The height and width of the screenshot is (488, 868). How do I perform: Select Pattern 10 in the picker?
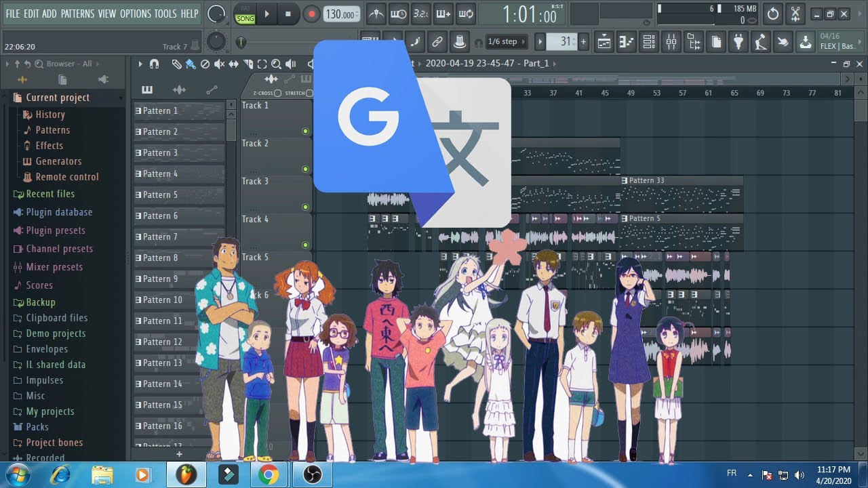[179, 300]
